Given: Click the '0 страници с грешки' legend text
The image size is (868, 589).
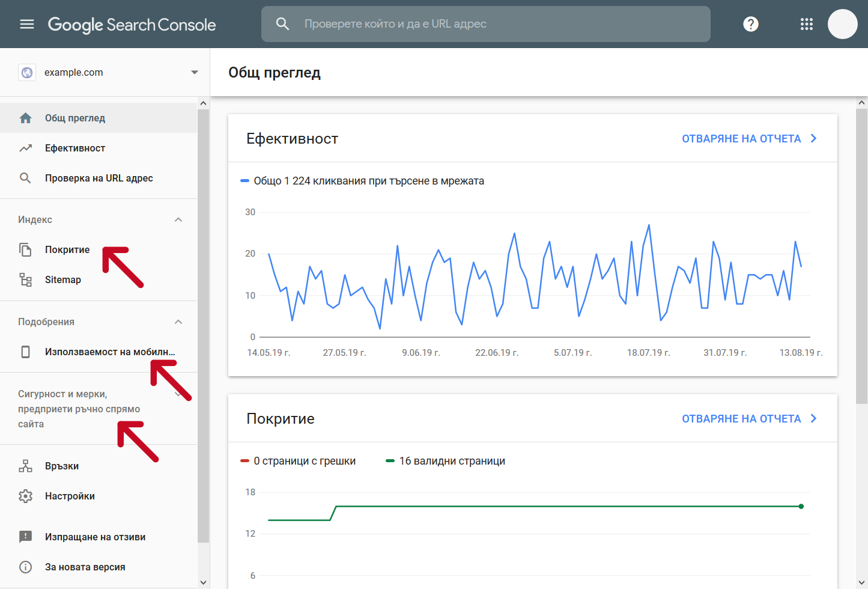Looking at the screenshot, I should click(305, 461).
